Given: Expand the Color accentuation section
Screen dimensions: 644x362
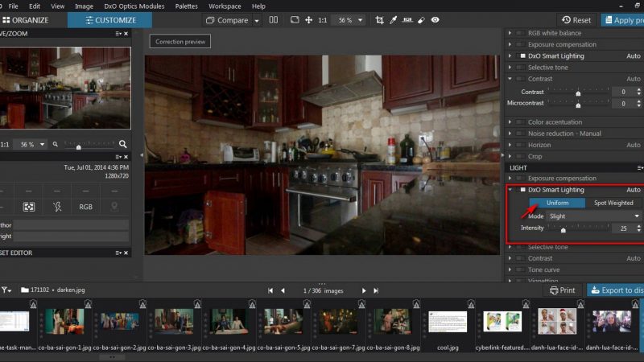Looking at the screenshot, I should [510, 122].
